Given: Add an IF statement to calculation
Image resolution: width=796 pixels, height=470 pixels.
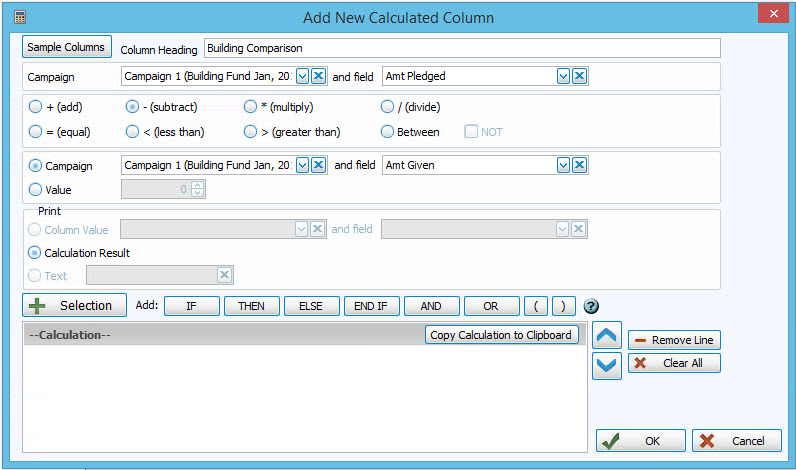Looking at the screenshot, I should tap(191, 306).
